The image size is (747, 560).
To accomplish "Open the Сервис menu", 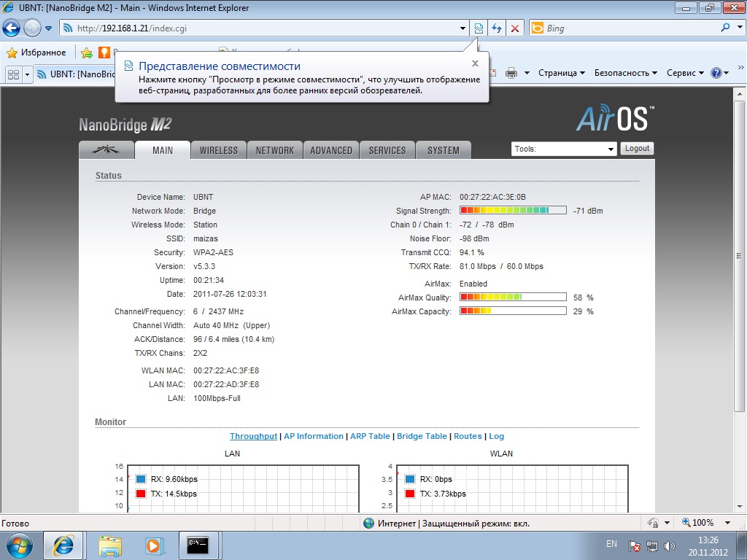I will [685, 73].
